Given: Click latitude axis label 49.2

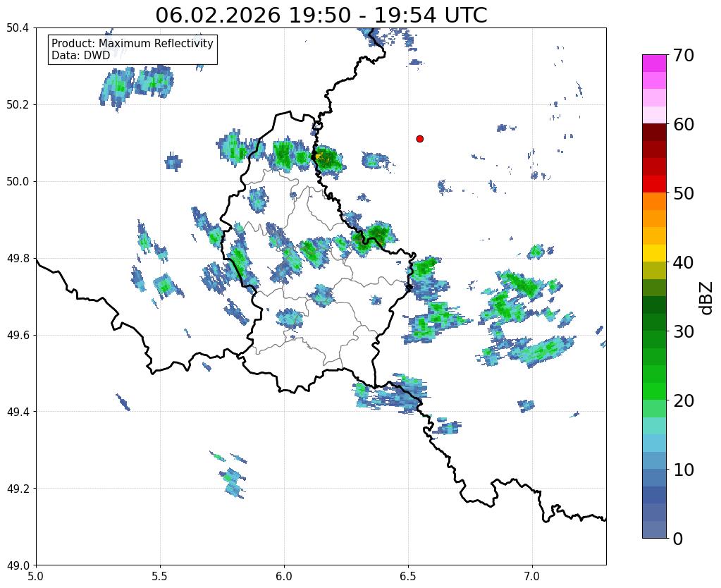Looking at the screenshot, I should tap(18, 489).
